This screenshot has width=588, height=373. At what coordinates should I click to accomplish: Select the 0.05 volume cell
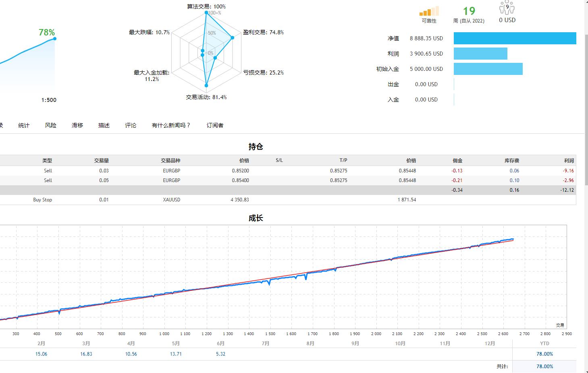pos(104,180)
